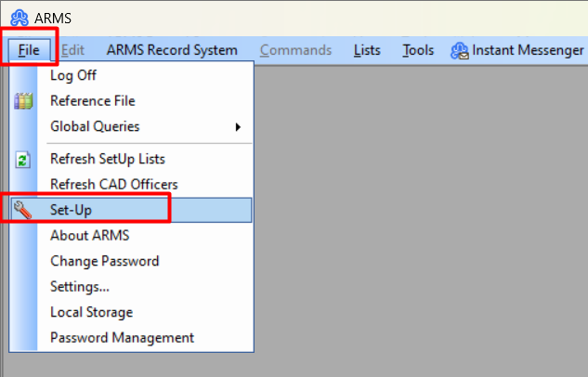Open the Commands menu
The height and width of the screenshot is (377, 588).
pos(296,50)
